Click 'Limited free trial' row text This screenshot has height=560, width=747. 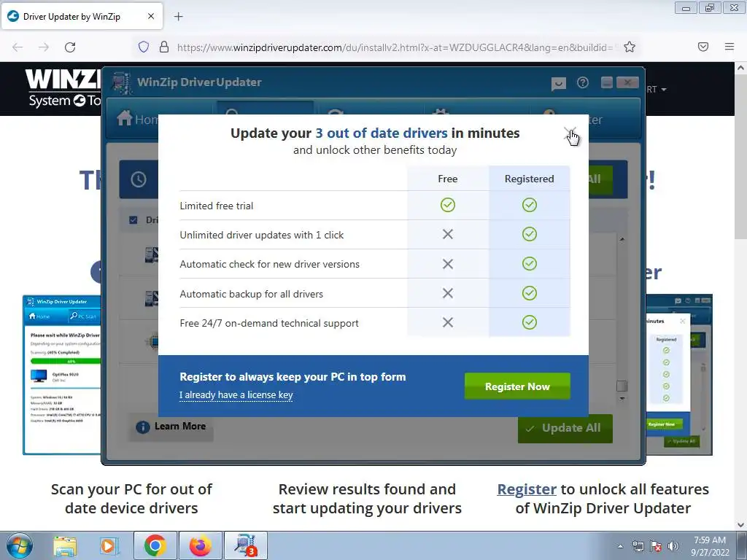[216, 206]
